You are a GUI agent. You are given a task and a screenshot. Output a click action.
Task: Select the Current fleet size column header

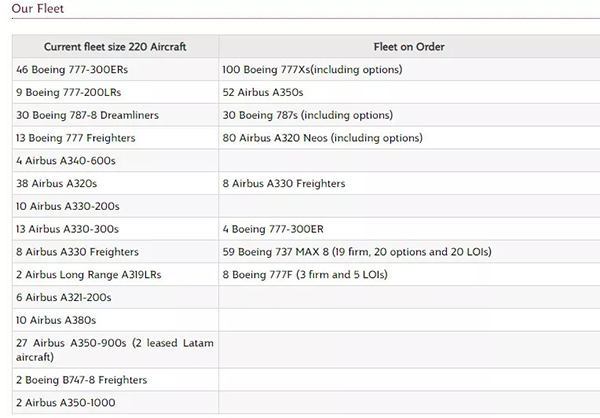tap(115, 47)
